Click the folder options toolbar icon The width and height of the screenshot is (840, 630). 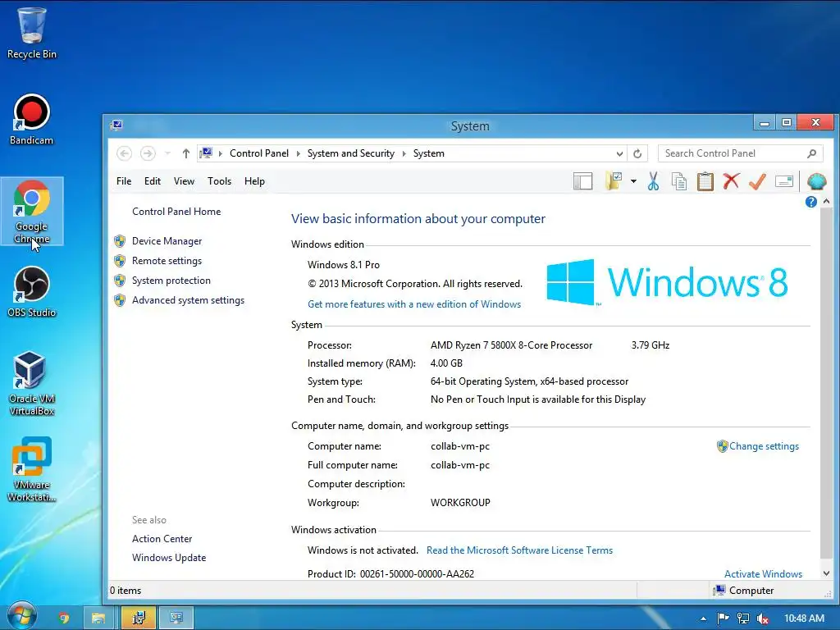point(614,181)
